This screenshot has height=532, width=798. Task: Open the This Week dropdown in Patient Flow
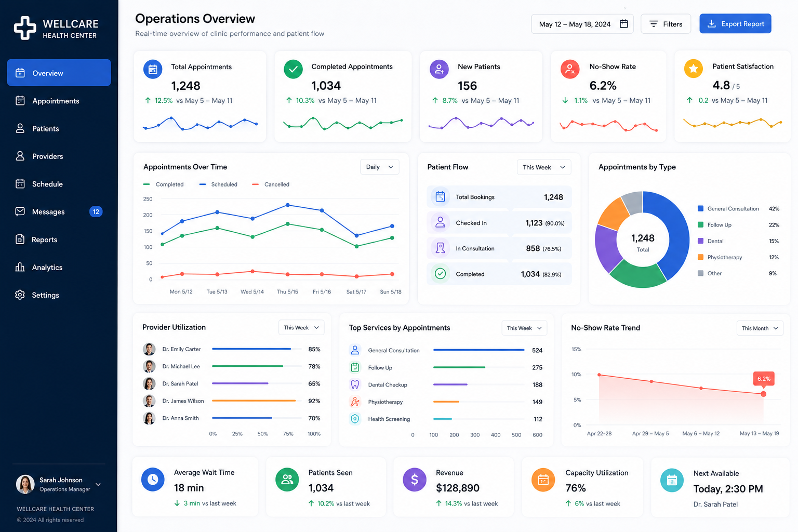coord(544,167)
